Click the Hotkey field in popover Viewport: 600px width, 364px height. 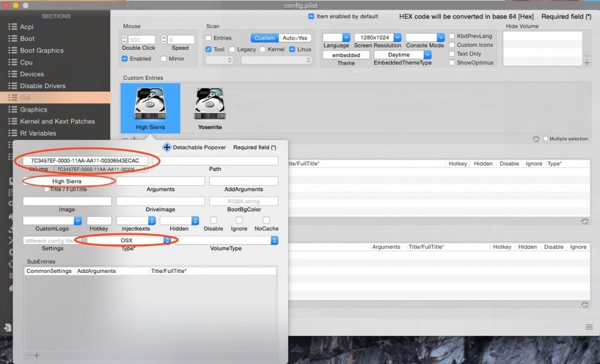coord(99,221)
